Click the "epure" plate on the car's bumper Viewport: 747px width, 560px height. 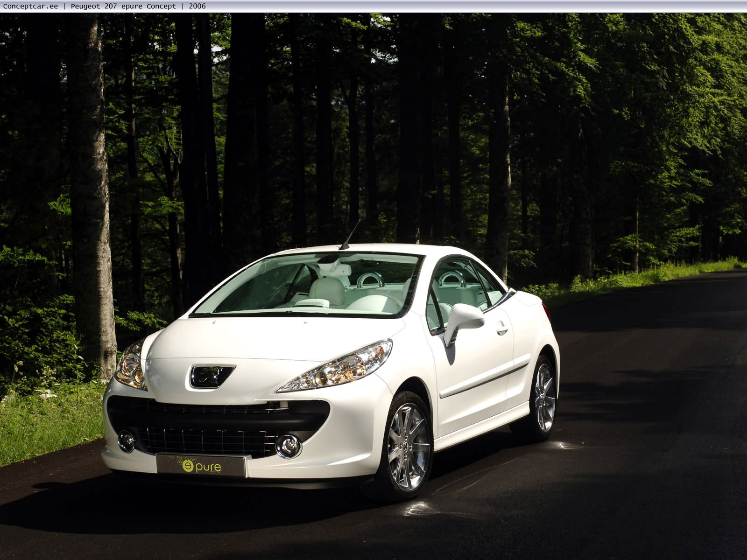[201, 465]
